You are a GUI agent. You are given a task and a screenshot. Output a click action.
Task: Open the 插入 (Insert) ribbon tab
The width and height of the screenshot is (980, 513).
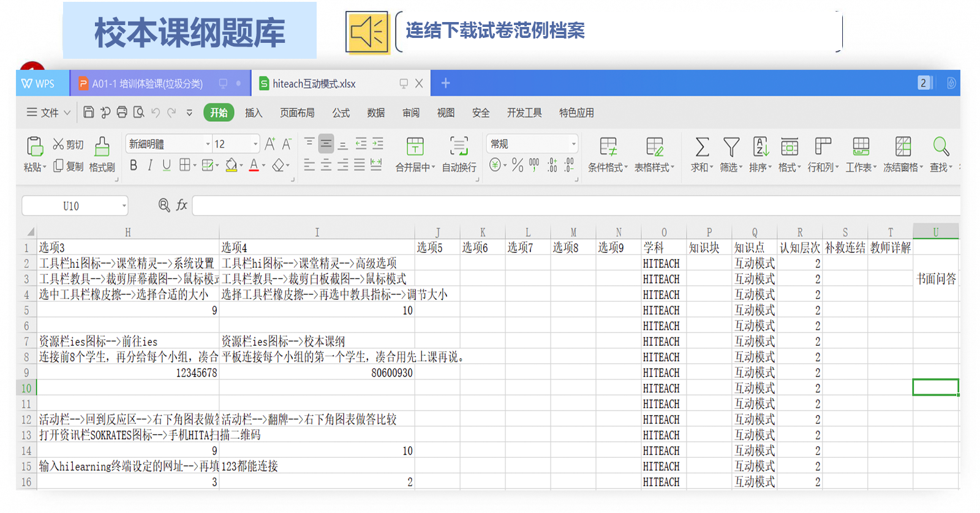pyautogui.click(x=253, y=113)
